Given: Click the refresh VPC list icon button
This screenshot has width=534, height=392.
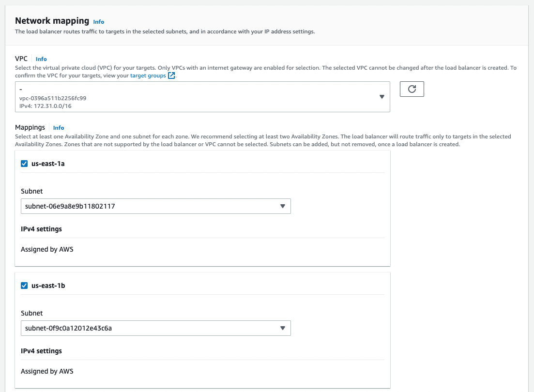Looking at the screenshot, I should pyautogui.click(x=412, y=89).
